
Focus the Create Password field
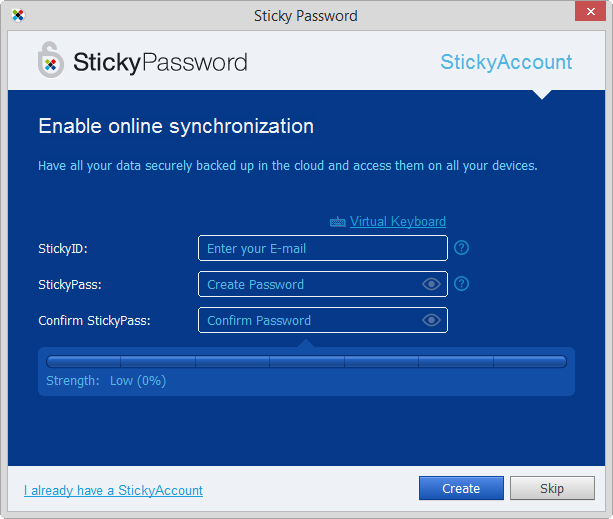tap(323, 284)
